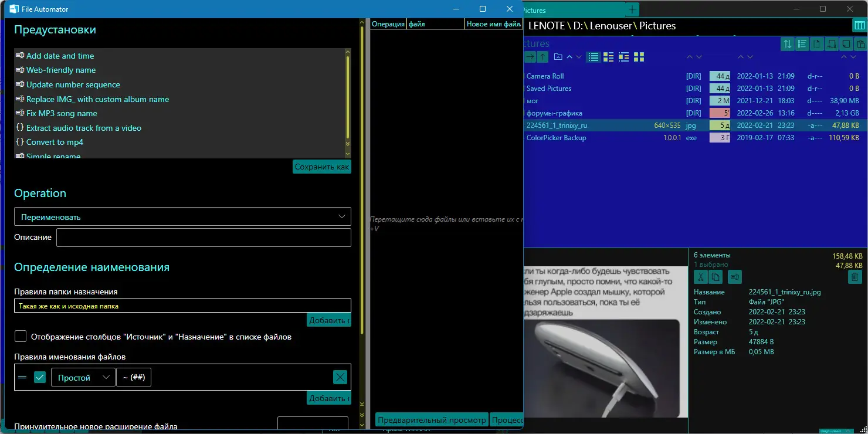
Task: Click Добавить under file naming rules
Action: coord(329,398)
